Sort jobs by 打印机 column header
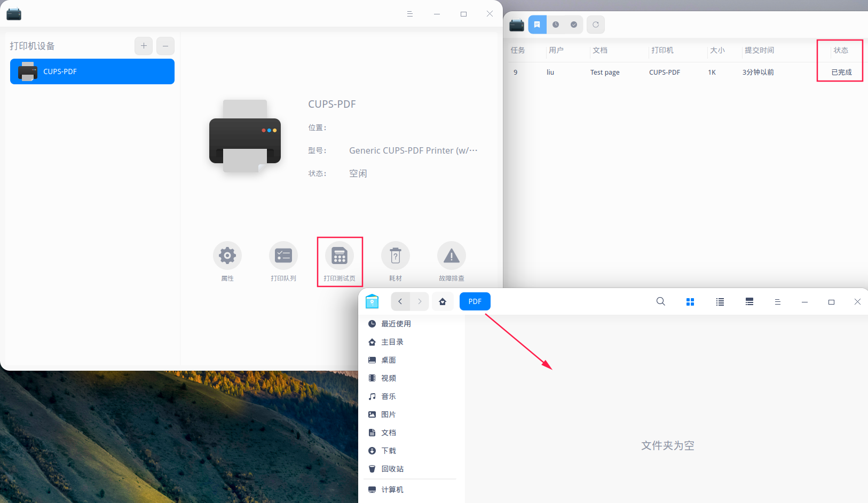868x503 pixels. (x=662, y=50)
